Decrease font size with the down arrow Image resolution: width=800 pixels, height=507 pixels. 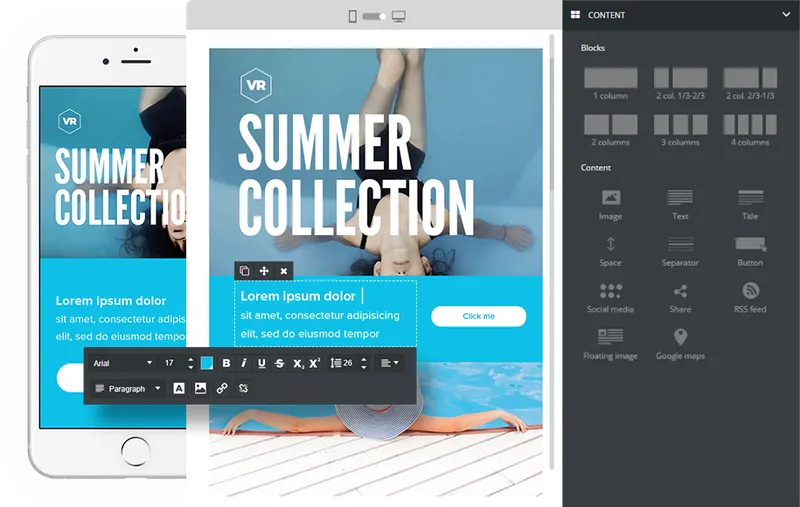pyautogui.click(x=191, y=367)
